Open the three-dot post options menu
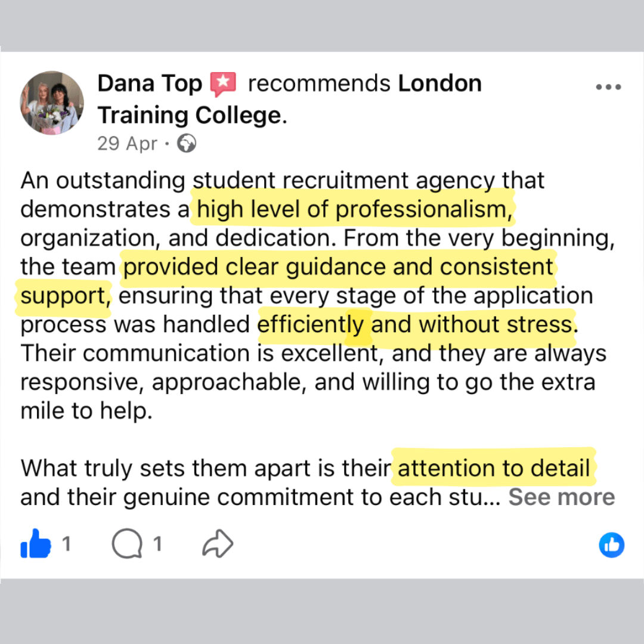The height and width of the screenshot is (644, 644). (x=608, y=86)
